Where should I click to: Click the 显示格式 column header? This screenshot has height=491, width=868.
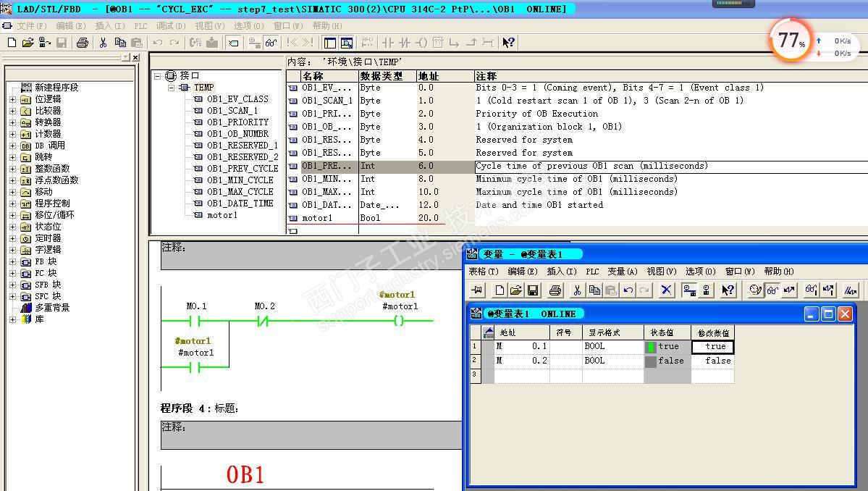click(x=612, y=332)
